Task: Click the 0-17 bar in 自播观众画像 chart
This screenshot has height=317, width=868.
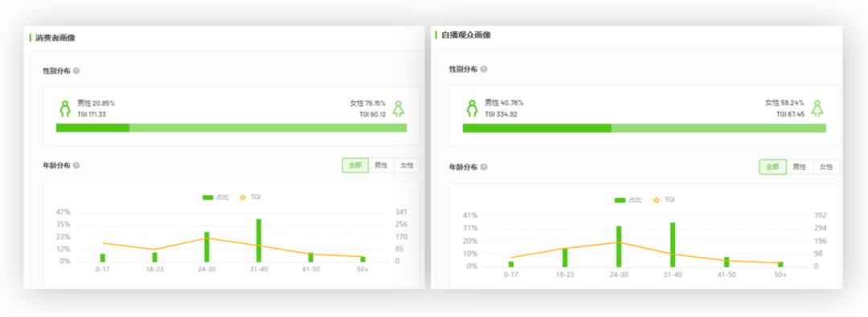Action: [x=511, y=264]
